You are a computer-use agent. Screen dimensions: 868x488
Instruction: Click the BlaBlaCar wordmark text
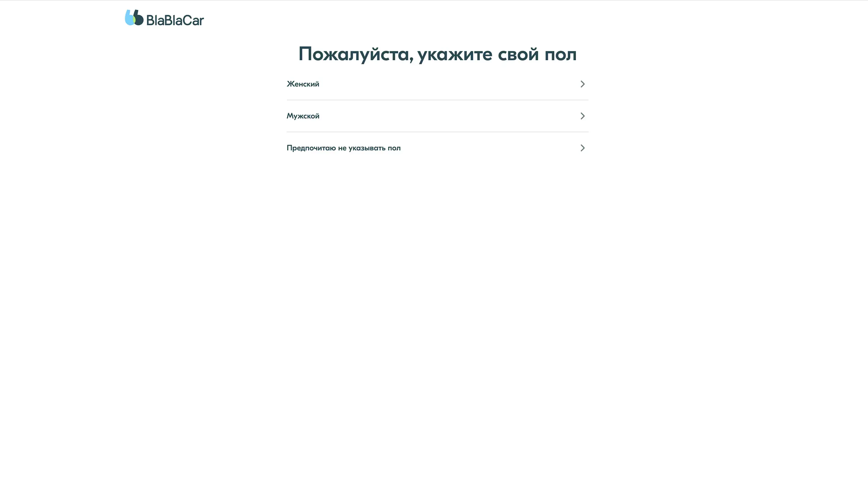coord(175,20)
